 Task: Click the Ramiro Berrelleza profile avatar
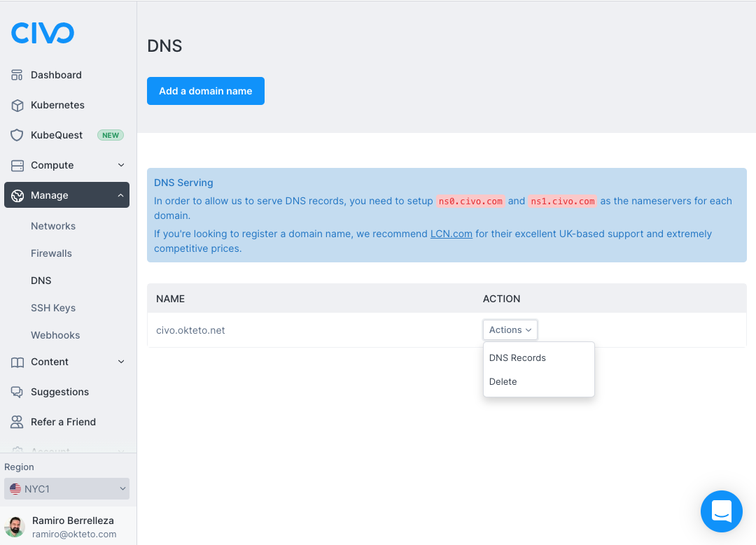[15, 525]
